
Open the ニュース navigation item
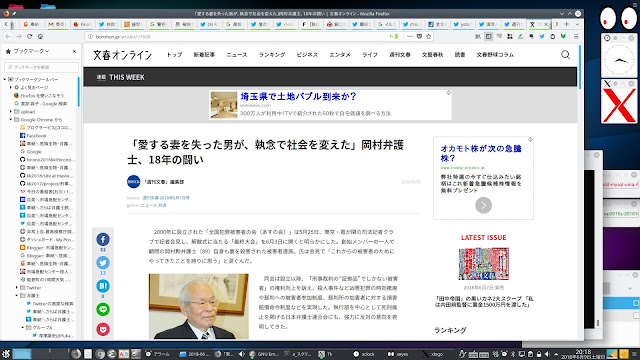coord(237,55)
